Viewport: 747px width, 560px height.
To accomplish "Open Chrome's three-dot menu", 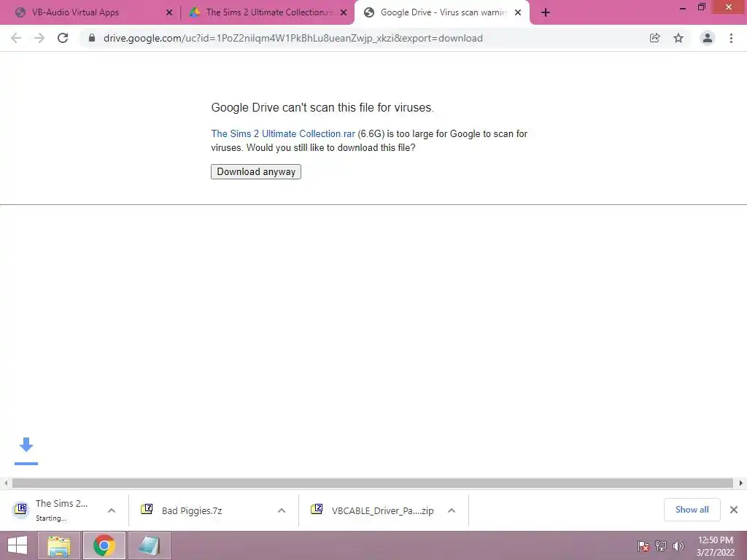I will [x=731, y=38].
